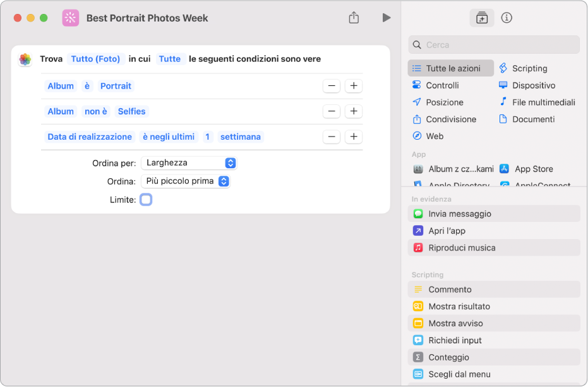Add condition after Data di realizzazione
The width and height of the screenshot is (588, 387).
tap(354, 137)
